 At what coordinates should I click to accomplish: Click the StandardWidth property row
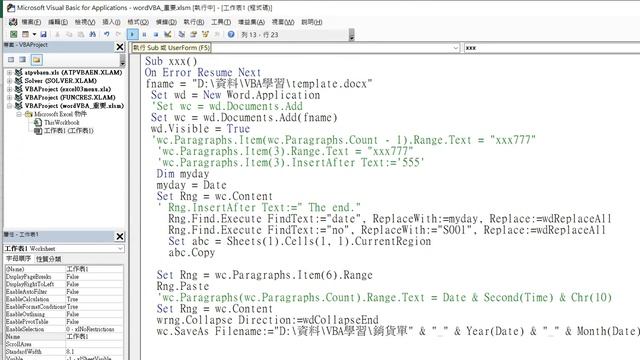[x=64, y=351]
